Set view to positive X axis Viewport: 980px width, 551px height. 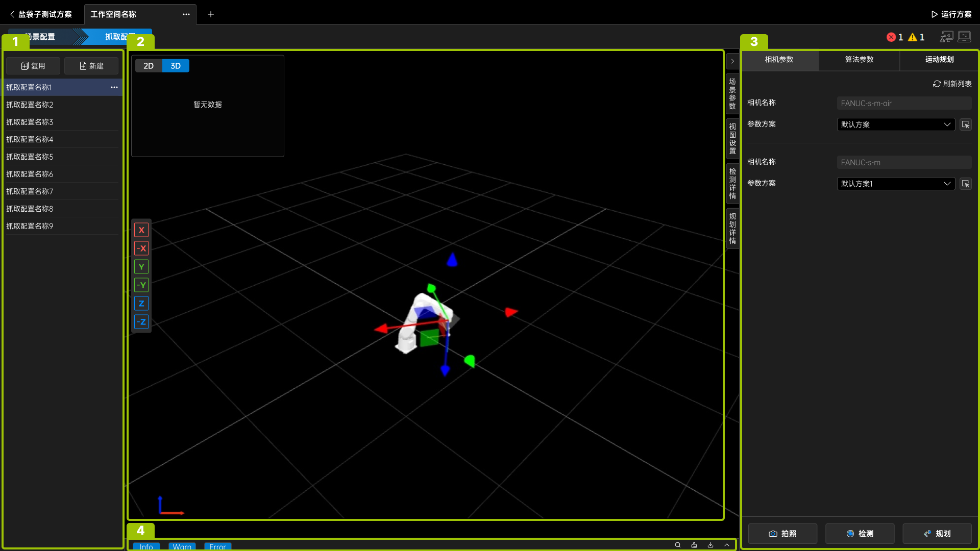tap(141, 230)
